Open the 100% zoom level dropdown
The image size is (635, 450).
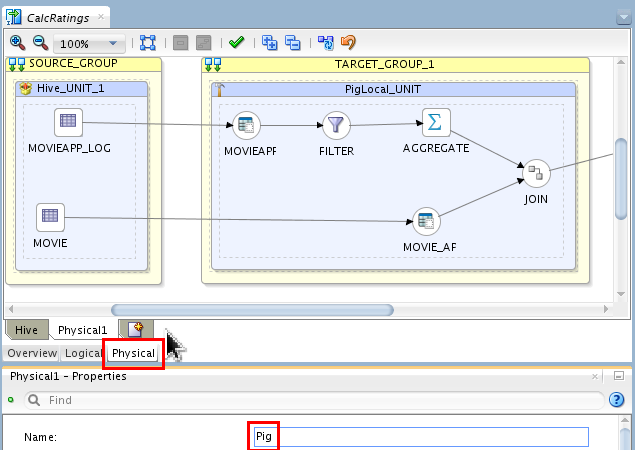tap(89, 43)
